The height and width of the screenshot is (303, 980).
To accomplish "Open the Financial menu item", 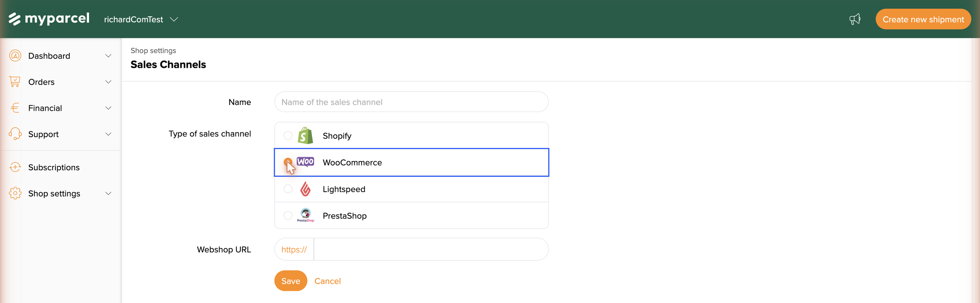I will (61, 108).
